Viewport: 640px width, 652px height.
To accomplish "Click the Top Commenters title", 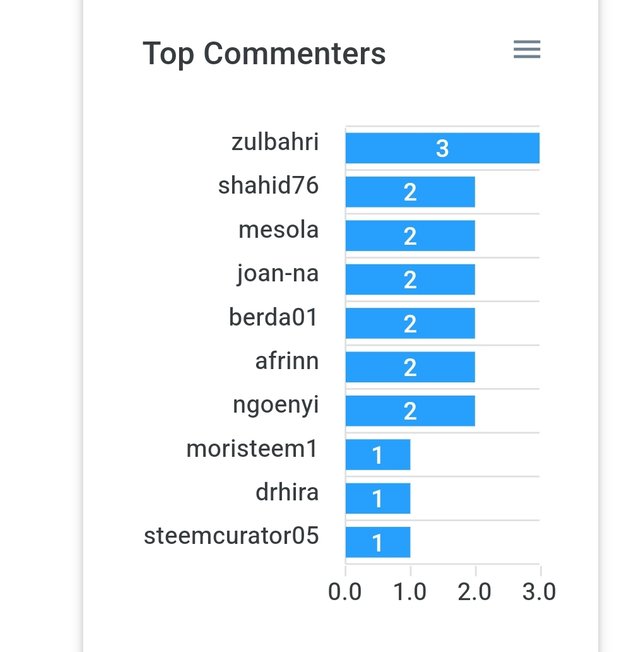I will point(264,54).
